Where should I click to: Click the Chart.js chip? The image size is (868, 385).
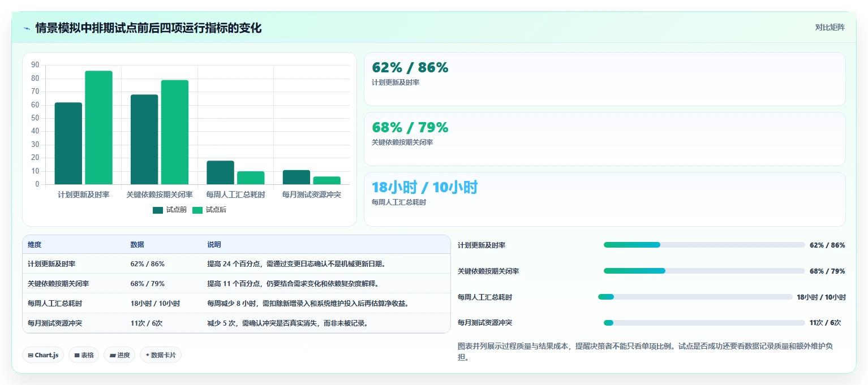(43, 355)
